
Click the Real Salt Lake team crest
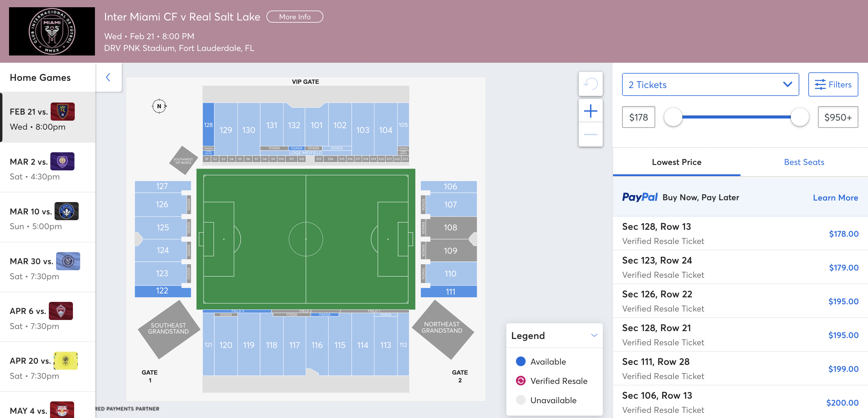click(x=63, y=112)
